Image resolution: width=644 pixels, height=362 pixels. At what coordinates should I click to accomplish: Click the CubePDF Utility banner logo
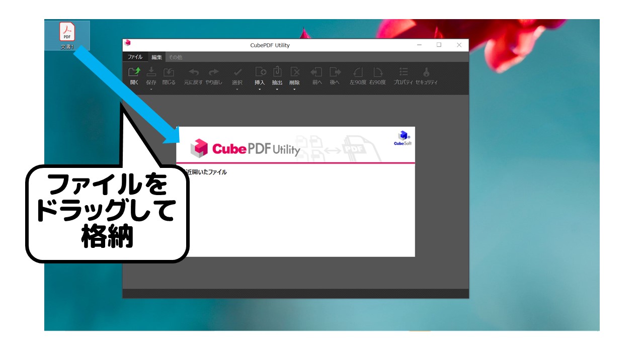[x=245, y=148]
